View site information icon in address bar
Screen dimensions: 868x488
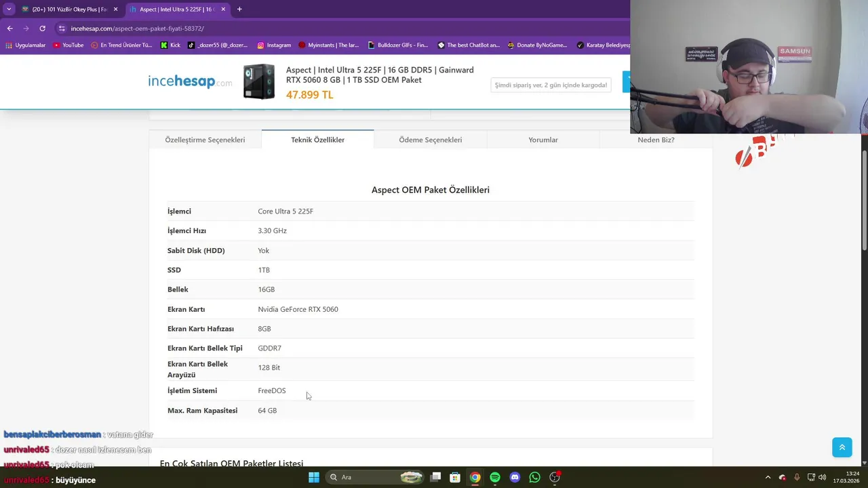pyautogui.click(x=62, y=28)
